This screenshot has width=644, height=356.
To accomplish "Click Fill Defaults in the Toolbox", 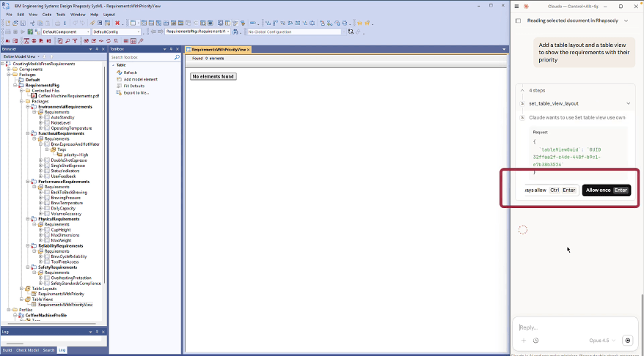I will (x=134, y=86).
